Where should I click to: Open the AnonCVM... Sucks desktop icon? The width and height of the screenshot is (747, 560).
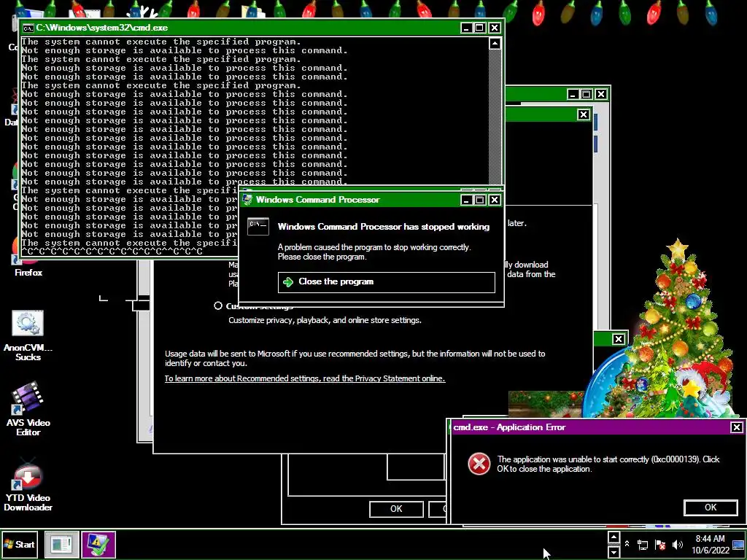coord(28,335)
